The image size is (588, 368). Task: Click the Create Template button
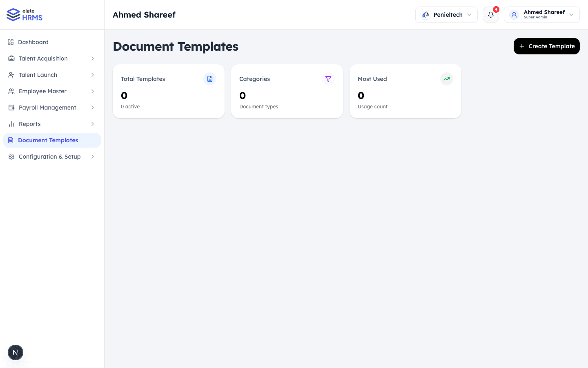[546, 46]
